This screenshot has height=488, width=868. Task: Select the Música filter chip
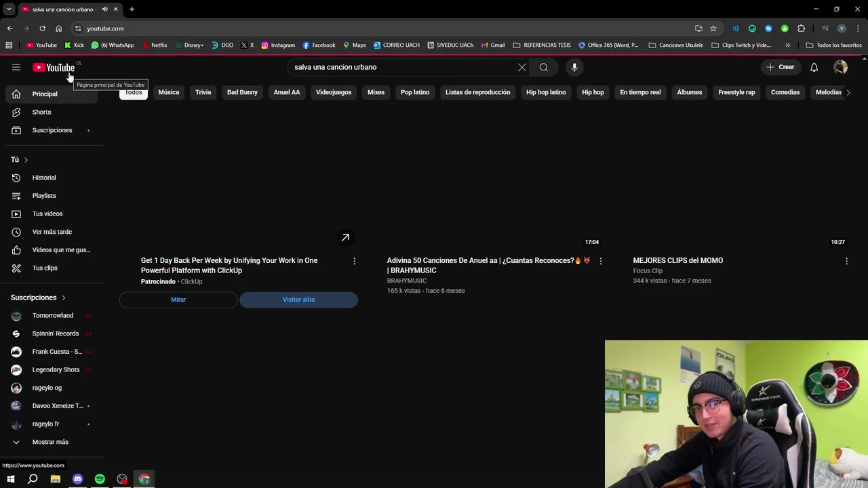point(169,92)
